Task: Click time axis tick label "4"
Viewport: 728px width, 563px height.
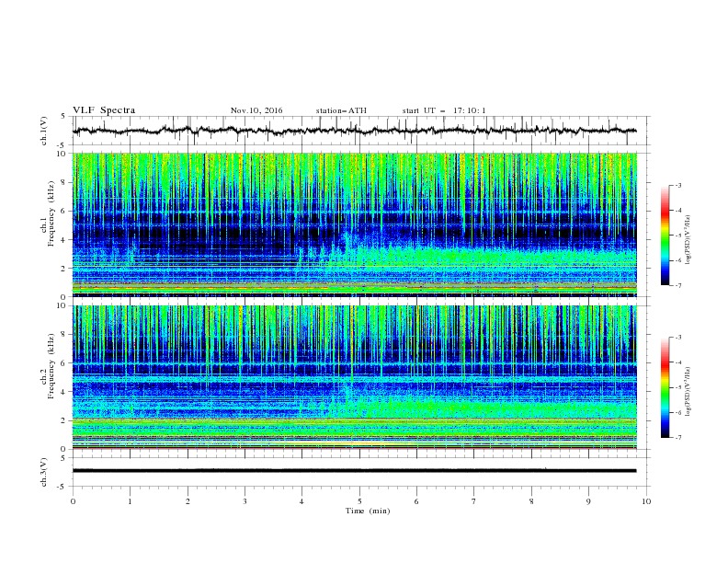Action: 301,501
